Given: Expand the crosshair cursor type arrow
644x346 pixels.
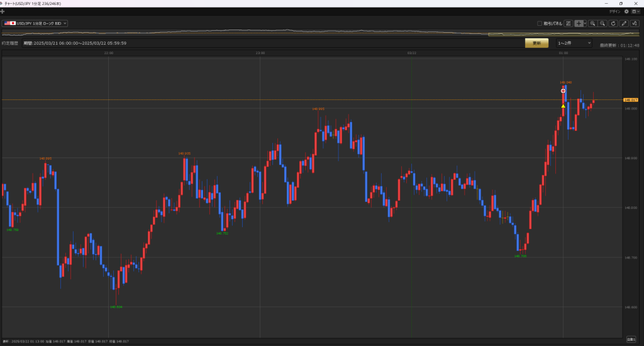Looking at the screenshot, I should point(585,23).
